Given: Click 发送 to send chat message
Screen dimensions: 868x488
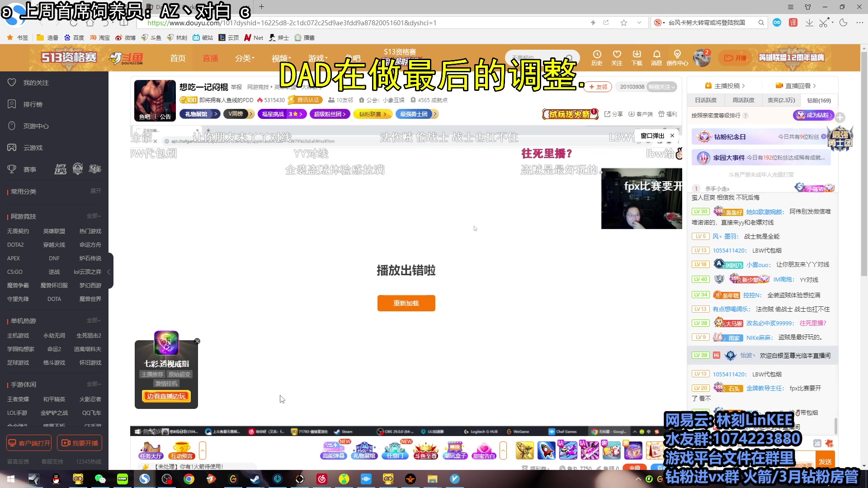Looking at the screenshot, I should 825,461.
